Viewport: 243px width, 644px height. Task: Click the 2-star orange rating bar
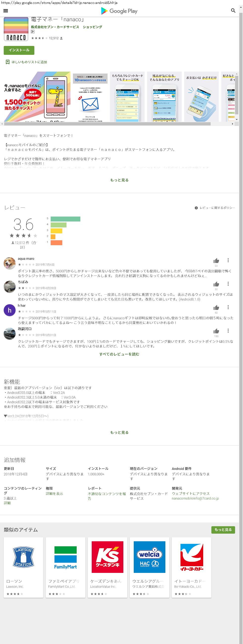[53, 237]
